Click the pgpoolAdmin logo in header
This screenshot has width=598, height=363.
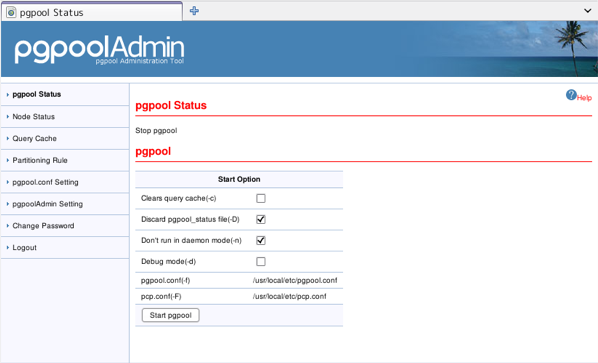(x=100, y=50)
